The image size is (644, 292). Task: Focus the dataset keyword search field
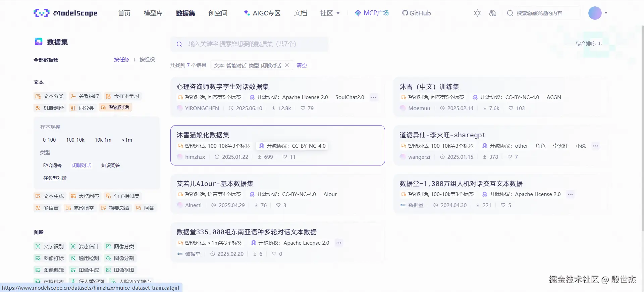[x=249, y=44]
